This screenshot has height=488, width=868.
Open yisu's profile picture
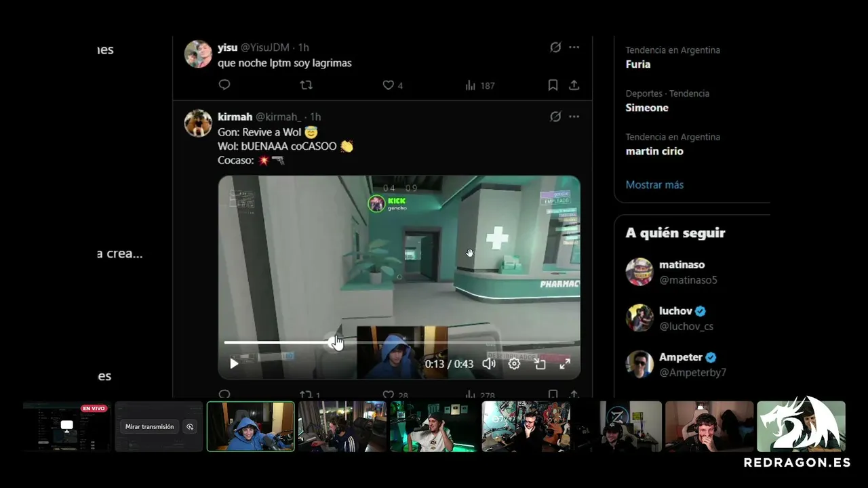tap(198, 54)
